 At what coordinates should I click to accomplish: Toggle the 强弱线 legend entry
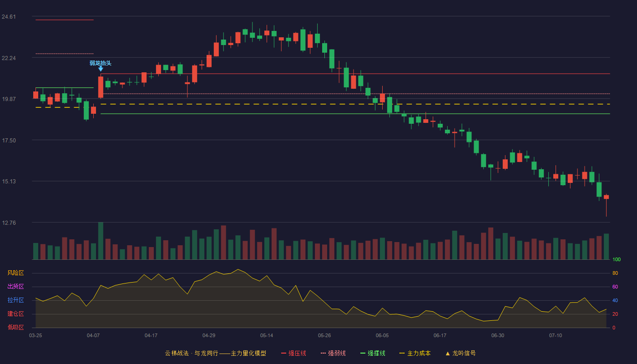pos(333,353)
